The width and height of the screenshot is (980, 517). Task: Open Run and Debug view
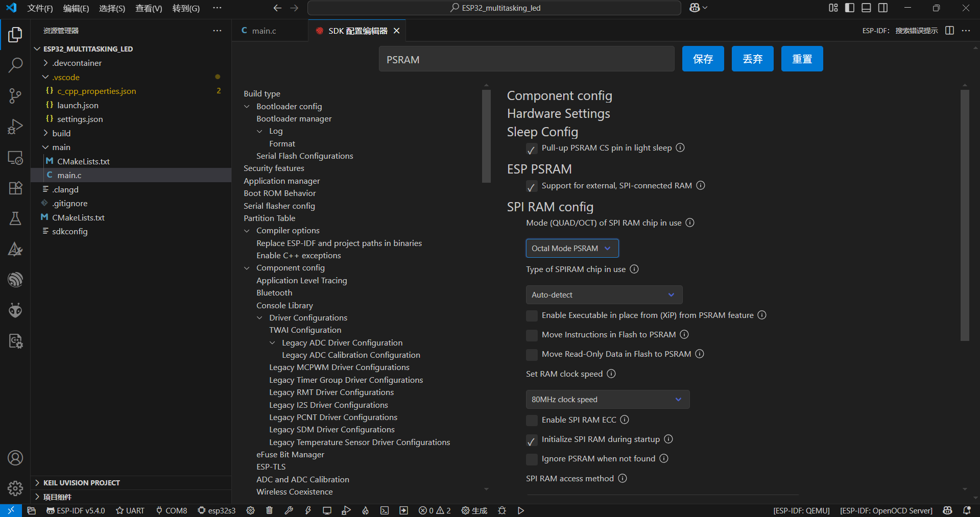pyautogui.click(x=15, y=127)
